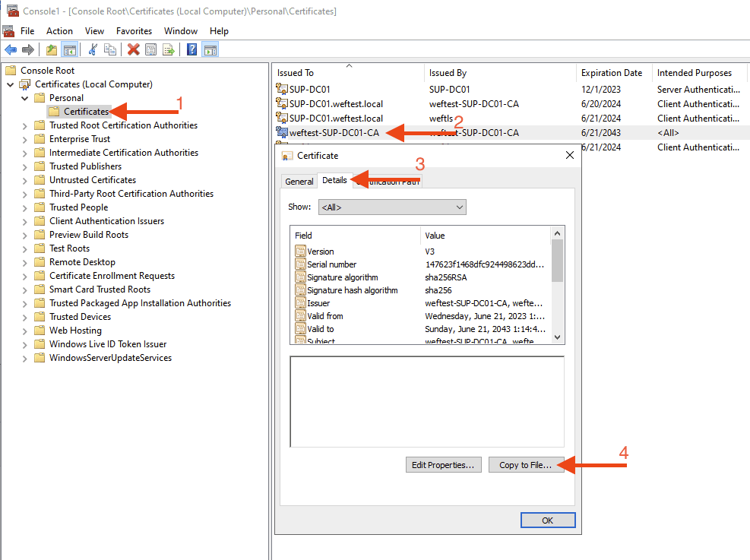Viewport: 750px width, 560px height.
Task: Click the red Delete X toolbar icon
Action: pyautogui.click(x=134, y=49)
